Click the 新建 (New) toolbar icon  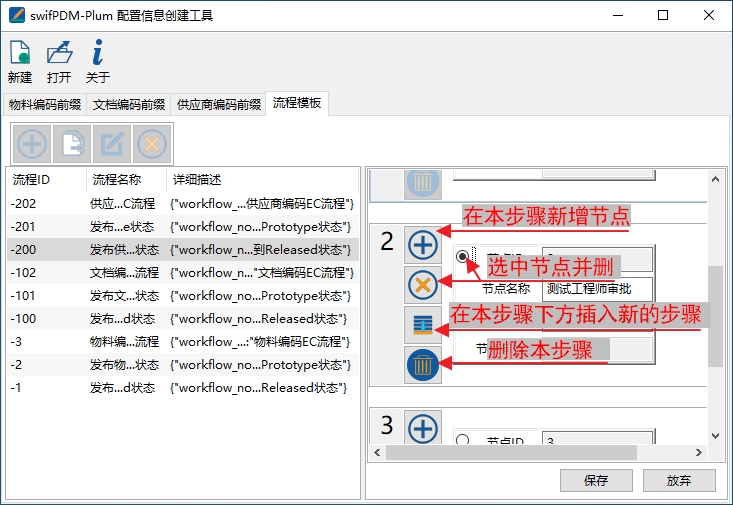coord(19,61)
